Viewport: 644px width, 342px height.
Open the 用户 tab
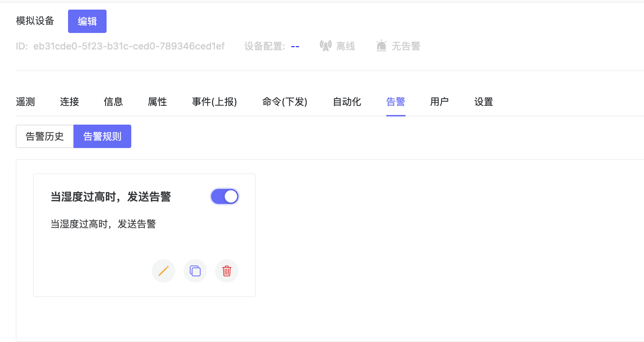coord(439,102)
